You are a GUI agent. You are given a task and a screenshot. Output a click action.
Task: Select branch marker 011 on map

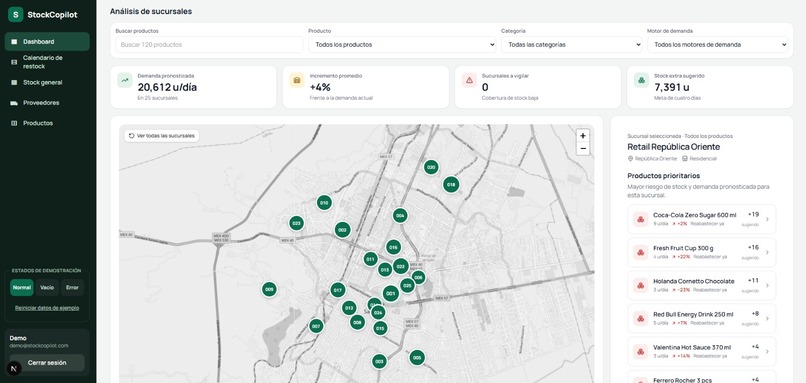click(x=370, y=259)
